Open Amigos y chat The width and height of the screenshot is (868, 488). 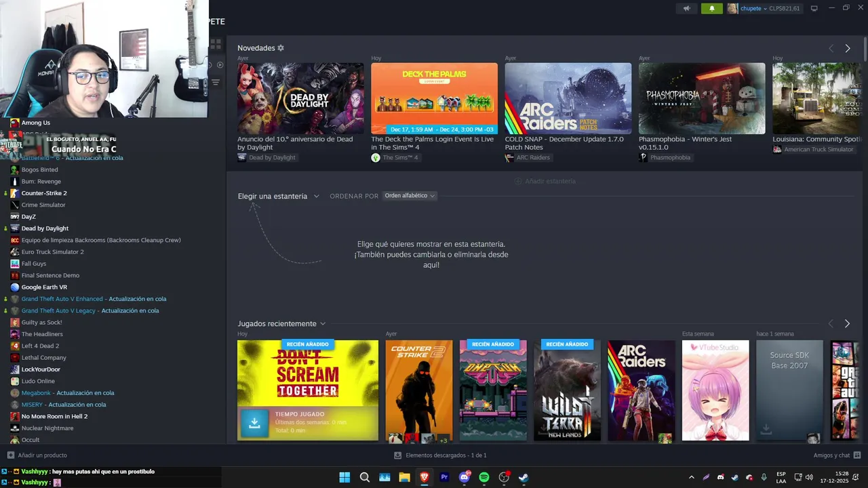(x=837, y=455)
